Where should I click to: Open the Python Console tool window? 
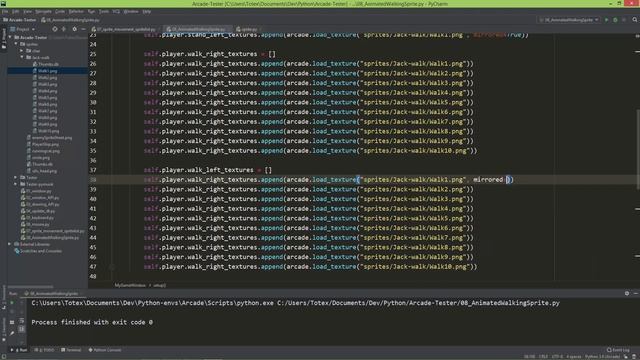pyautogui.click(x=105, y=350)
